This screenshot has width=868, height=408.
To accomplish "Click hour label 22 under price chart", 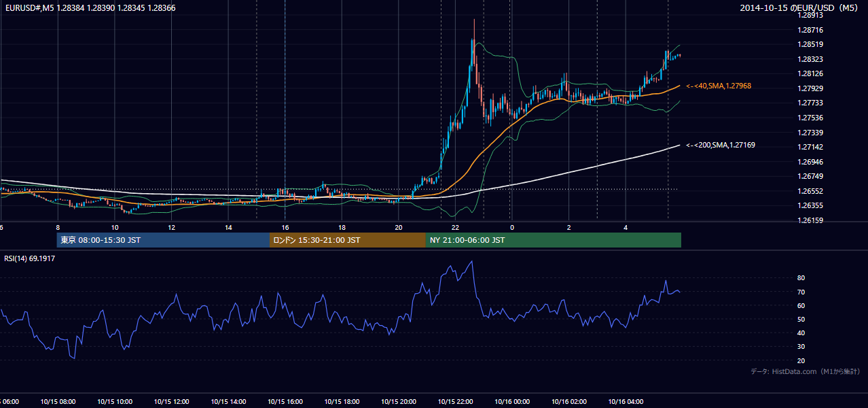I will [x=456, y=228].
